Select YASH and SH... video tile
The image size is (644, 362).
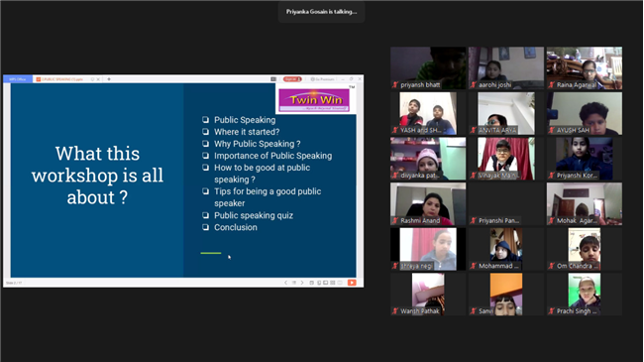pos(428,113)
